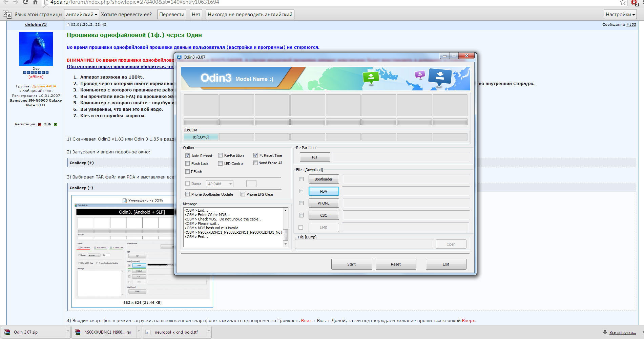Image resolution: width=644 pixels, height=339 pixels.
Task: Expand the 'Спойлер (+)' section
Action: tap(82, 163)
